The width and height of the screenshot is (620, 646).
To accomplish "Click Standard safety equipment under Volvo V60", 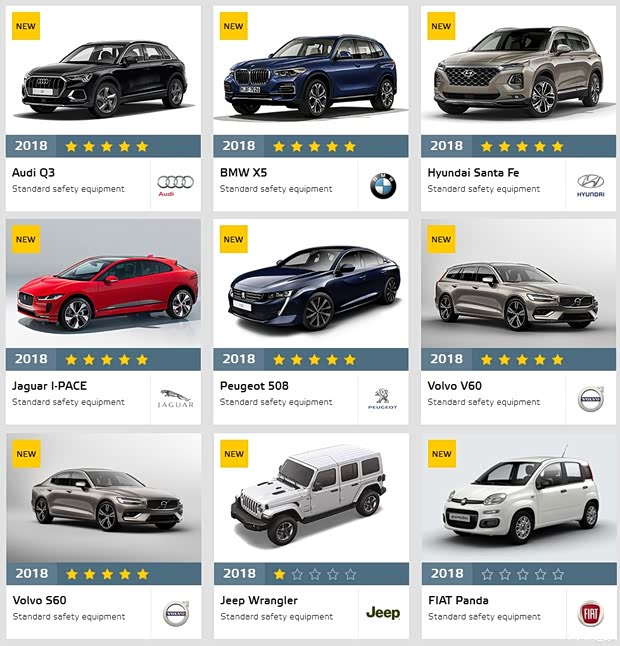I will point(484,402).
